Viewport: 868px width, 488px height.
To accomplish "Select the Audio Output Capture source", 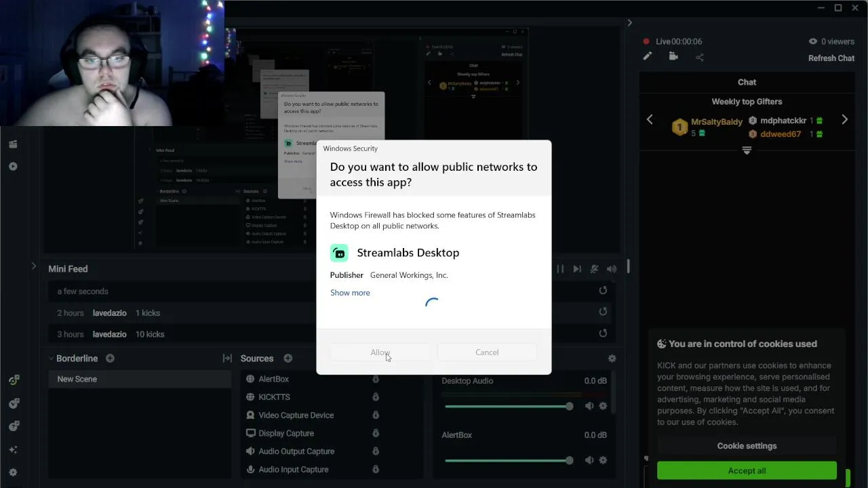I will [296, 451].
